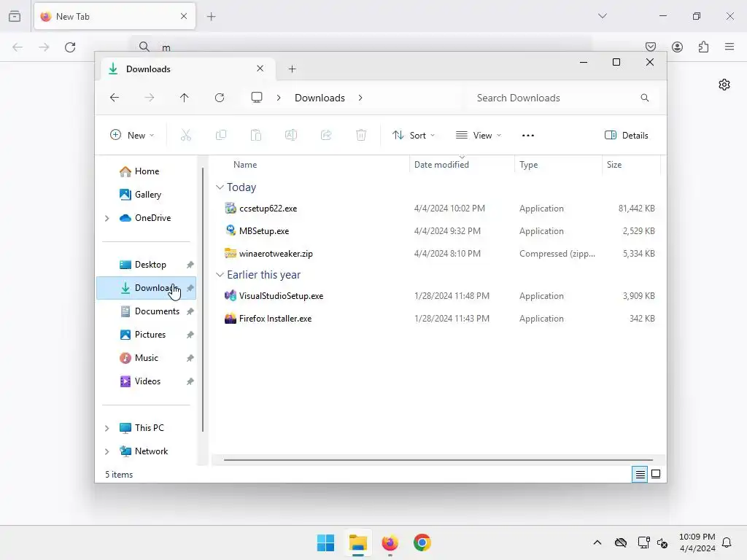This screenshot has width=747, height=560.
Task: Expand OneDrive in navigation pane
Action: 107,218
